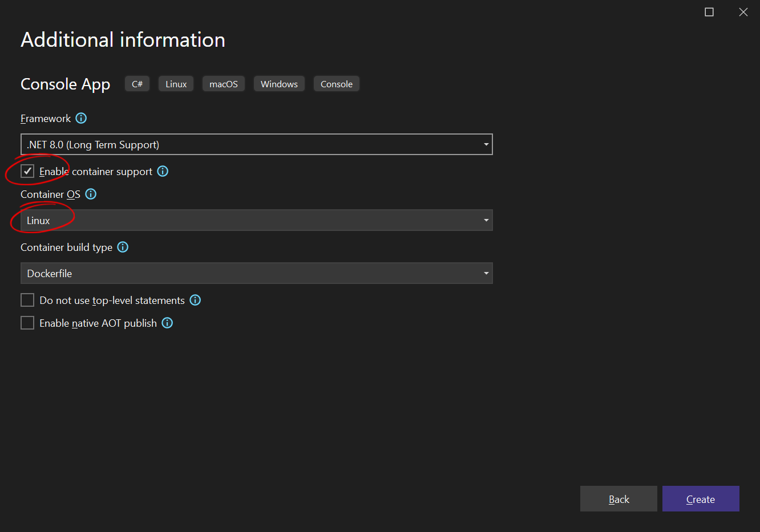Expand the Container OS dropdown
Image resolution: width=760 pixels, height=532 pixels.
(x=256, y=220)
